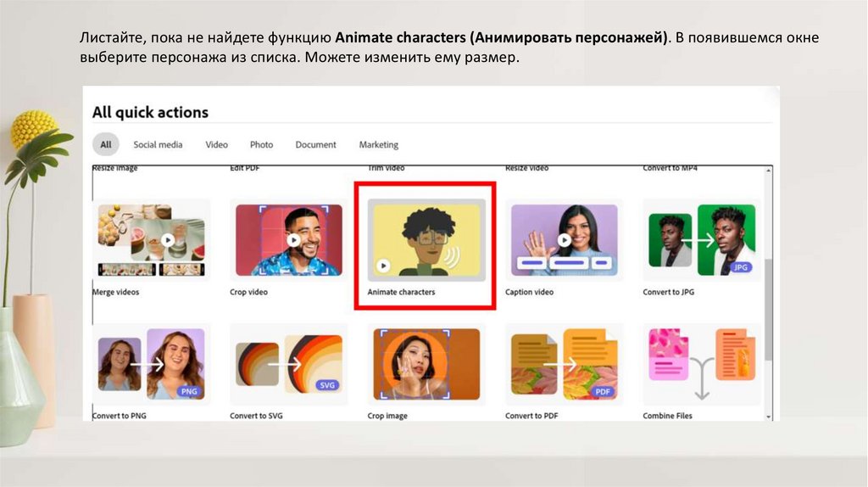Play preview on Crop video card
868x487 pixels.
point(293,240)
